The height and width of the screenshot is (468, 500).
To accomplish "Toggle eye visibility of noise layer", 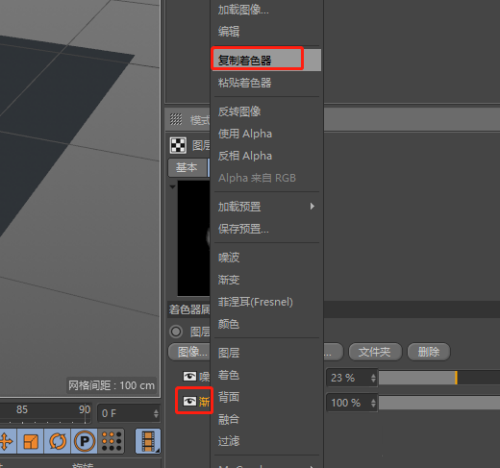I will 190,377.
